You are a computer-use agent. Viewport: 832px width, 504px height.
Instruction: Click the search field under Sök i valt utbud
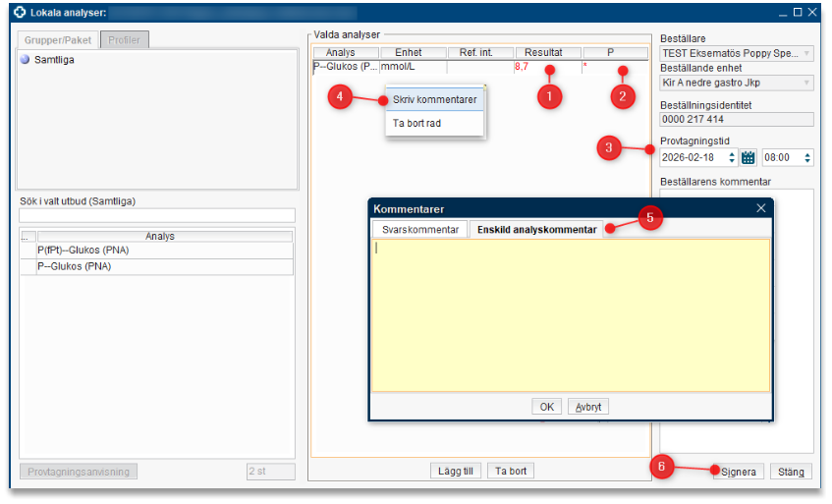(157, 215)
